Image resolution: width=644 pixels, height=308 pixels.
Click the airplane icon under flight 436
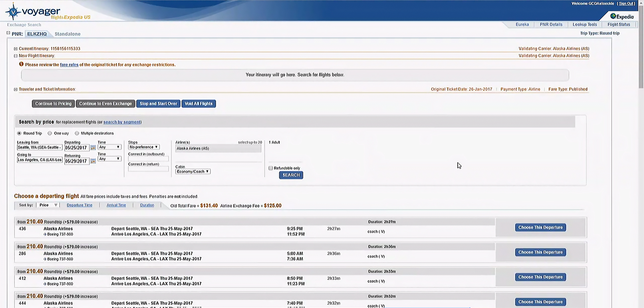(x=45, y=234)
